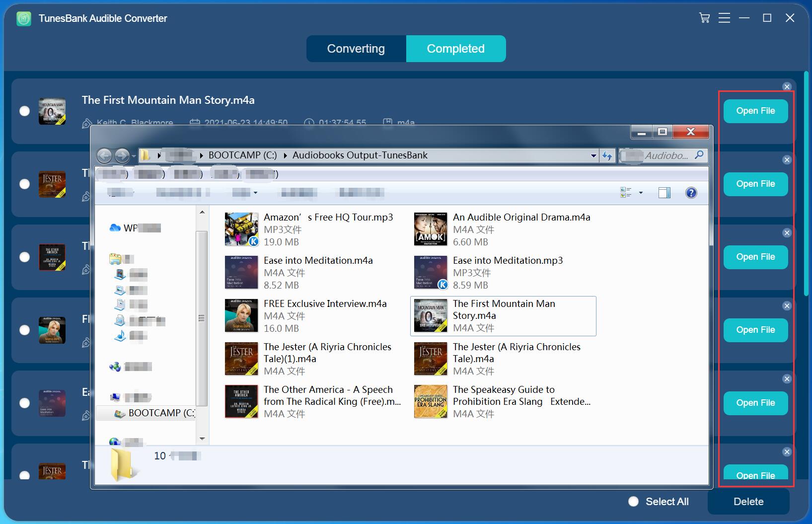Click the TunesBank app logo icon
The width and height of the screenshot is (812, 524).
24,18
